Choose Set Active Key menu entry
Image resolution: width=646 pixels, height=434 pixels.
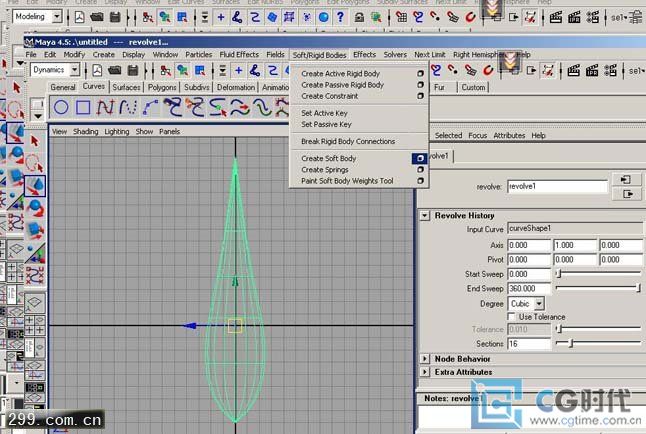click(324, 113)
